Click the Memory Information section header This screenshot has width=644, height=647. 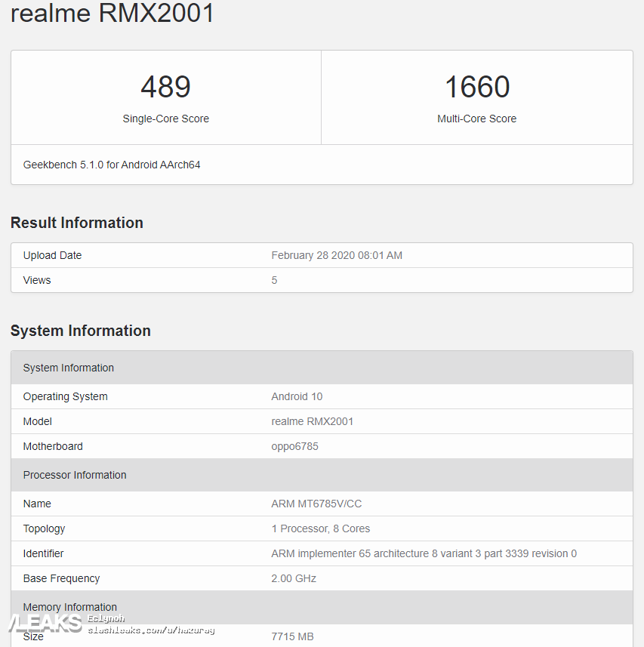tap(322, 607)
